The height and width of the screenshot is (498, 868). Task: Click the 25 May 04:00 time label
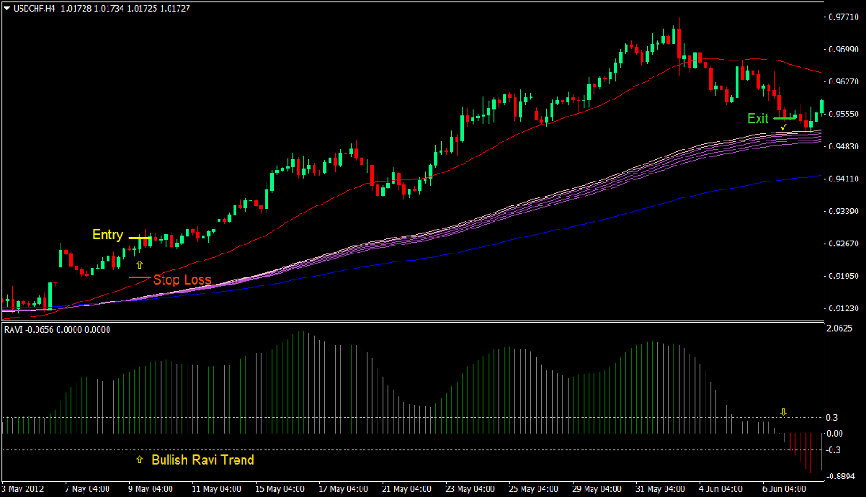coord(533,489)
